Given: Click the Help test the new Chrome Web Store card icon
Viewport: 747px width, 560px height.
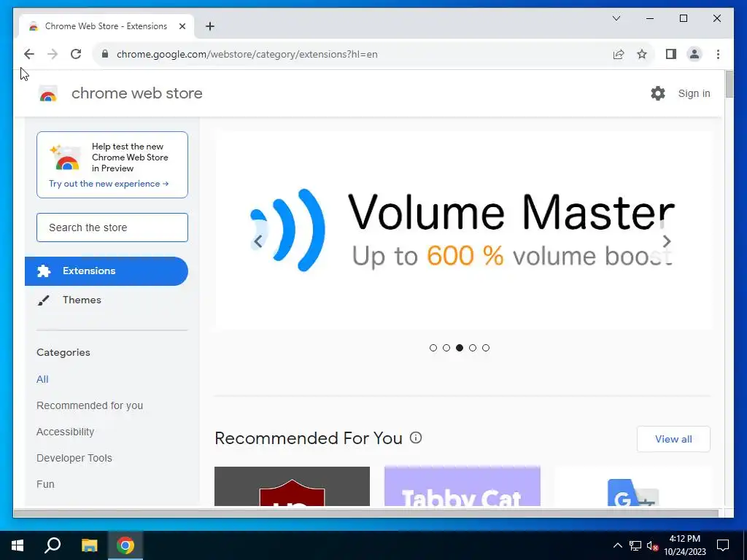Looking at the screenshot, I should click(65, 157).
